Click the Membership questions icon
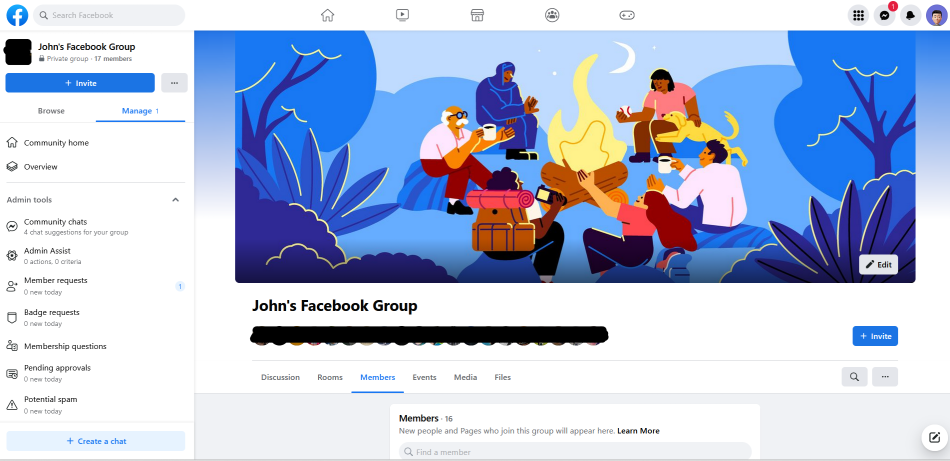The image size is (950, 461). (x=12, y=347)
